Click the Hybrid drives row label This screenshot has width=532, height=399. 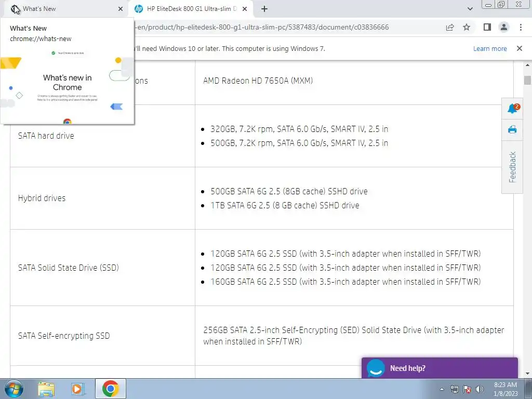42,198
